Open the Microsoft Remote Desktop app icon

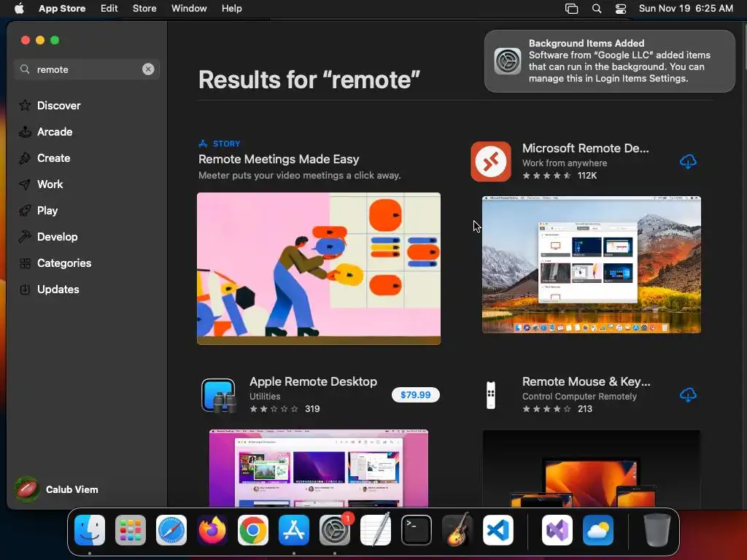point(491,161)
